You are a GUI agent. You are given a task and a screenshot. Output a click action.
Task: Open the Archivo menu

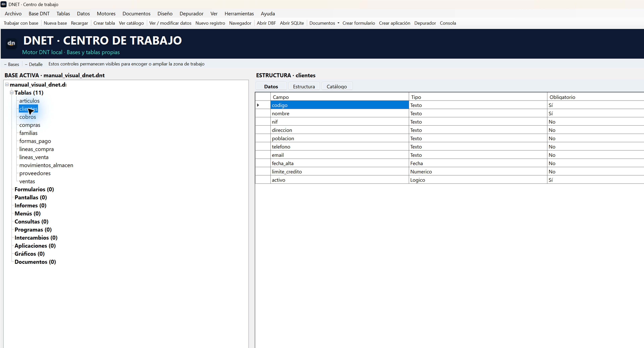13,14
